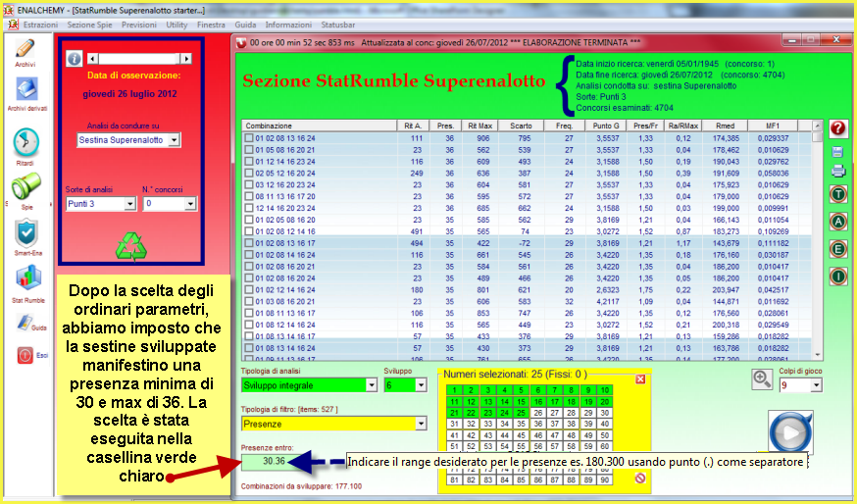The image size is (857, 504).
Task: Open the Sviluppo 6 dropdown
Action: coord(421,385)
